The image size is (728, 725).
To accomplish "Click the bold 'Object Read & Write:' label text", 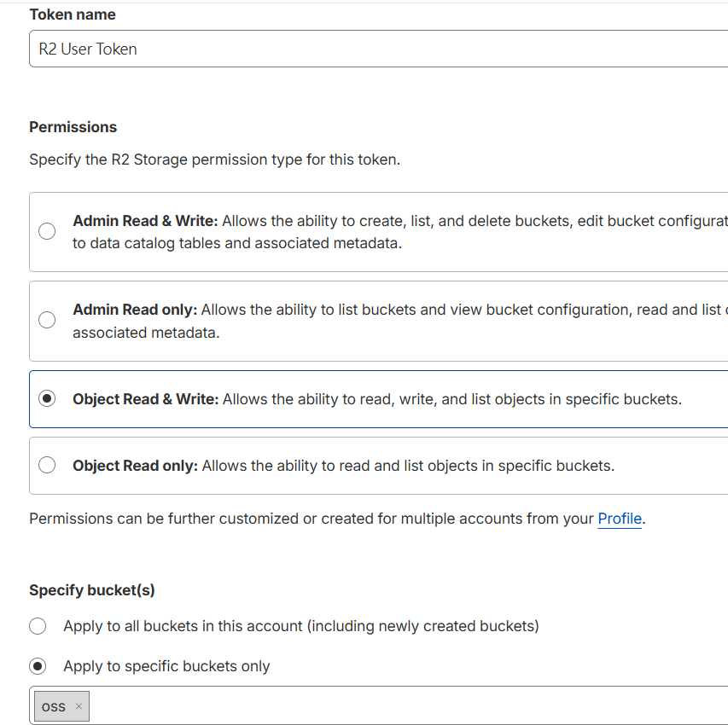I will point(146,399).
